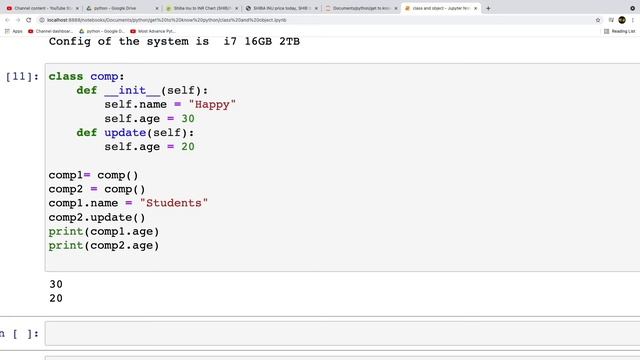Click the 'comp1.name = "Students"' line
Image resolution: width=640 pixels, height=360 pixels.
pos(128,203)
